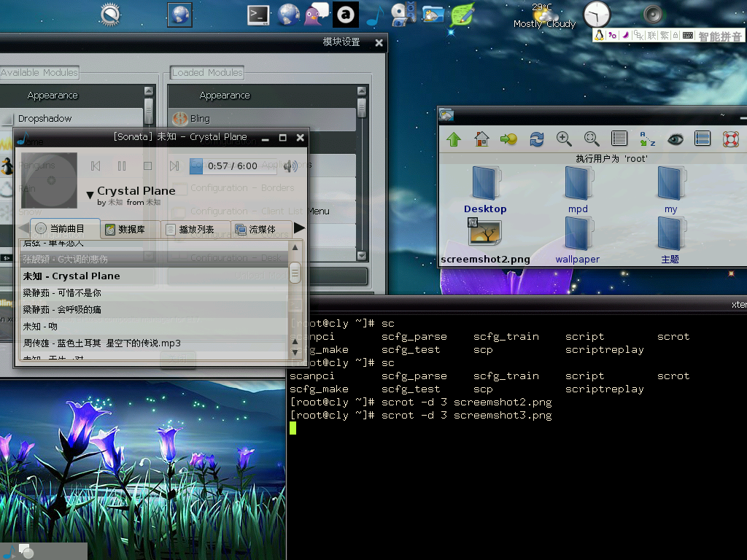Click the mixer speaker gadget in shelf
This screenshot has width=747, height=560.
point(653,15)
